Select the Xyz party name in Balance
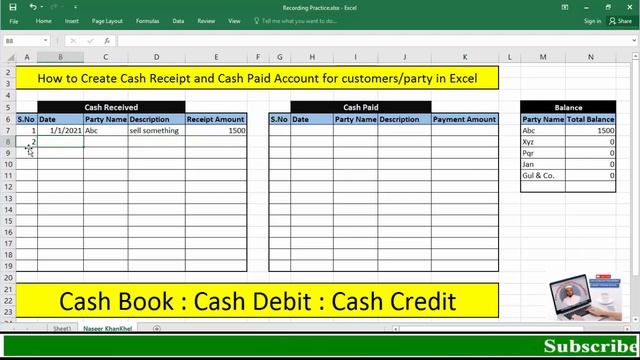640x360 pixels. coord(543,142)
